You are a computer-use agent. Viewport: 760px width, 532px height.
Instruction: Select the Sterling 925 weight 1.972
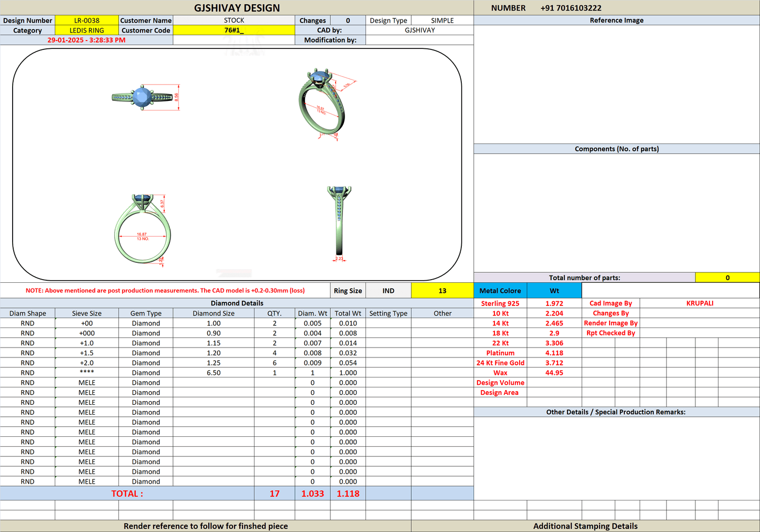coord(554,303)
